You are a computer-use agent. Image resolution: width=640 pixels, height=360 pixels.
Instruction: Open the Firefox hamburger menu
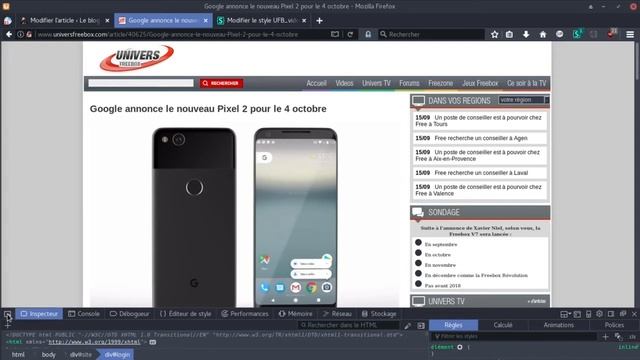[630, 35]
